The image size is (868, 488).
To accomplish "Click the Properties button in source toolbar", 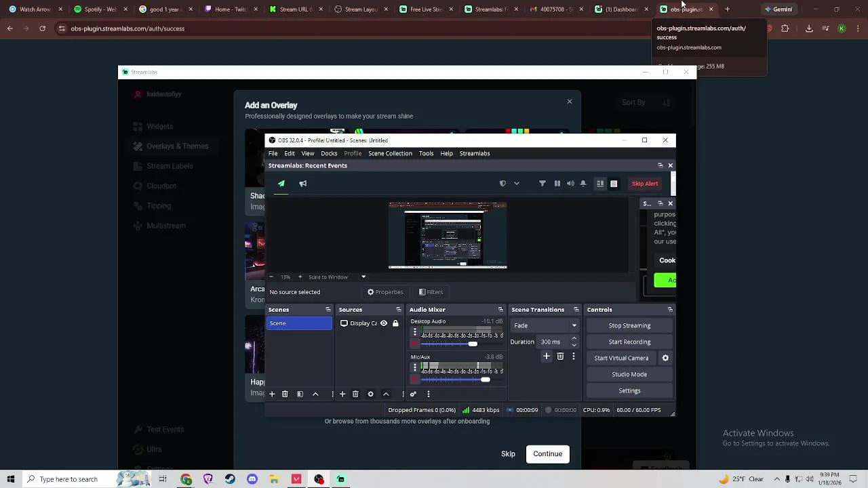I will [x=385, y=292].
